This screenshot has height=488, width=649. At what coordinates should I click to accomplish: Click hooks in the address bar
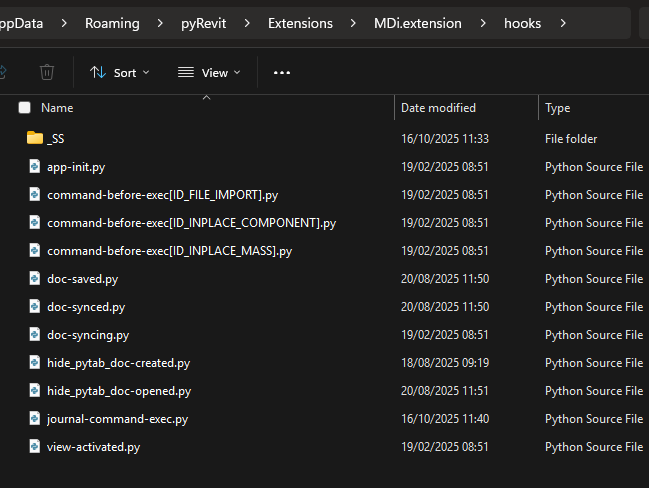click(x=522, y=23)
